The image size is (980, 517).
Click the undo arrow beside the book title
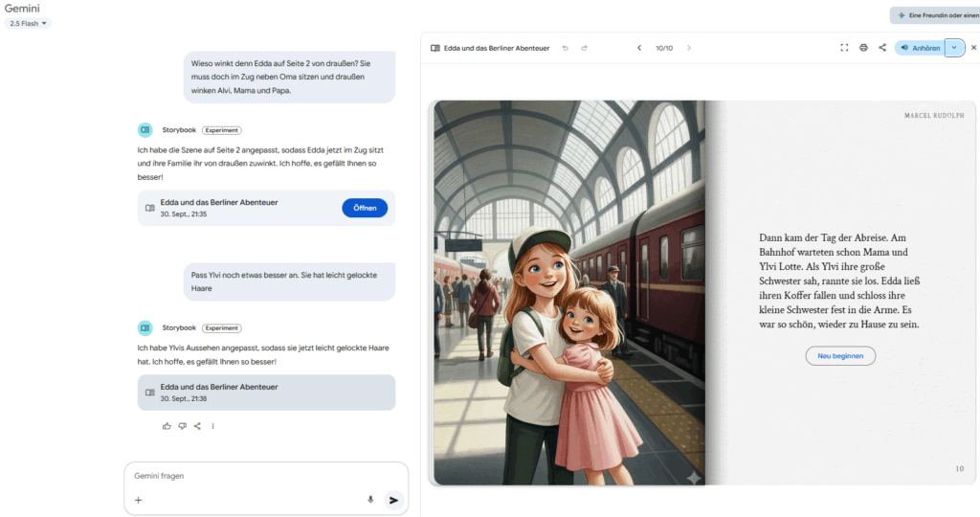[x=565, y=48]
